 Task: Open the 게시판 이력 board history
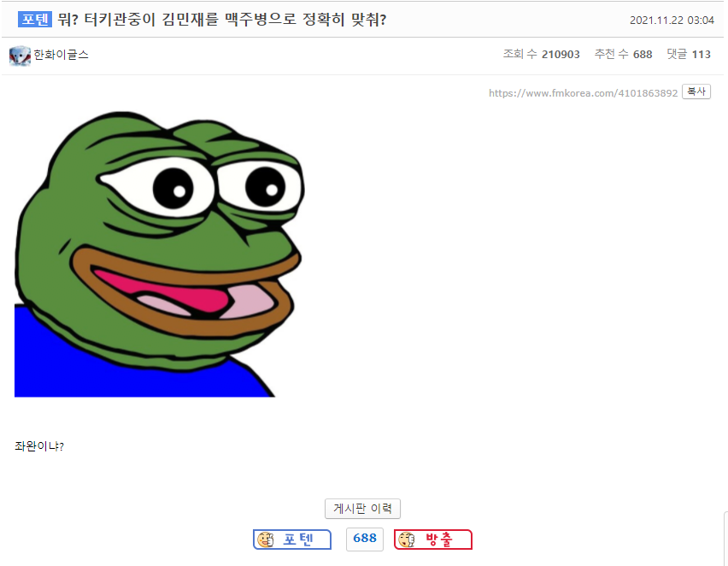click(362, 509)
